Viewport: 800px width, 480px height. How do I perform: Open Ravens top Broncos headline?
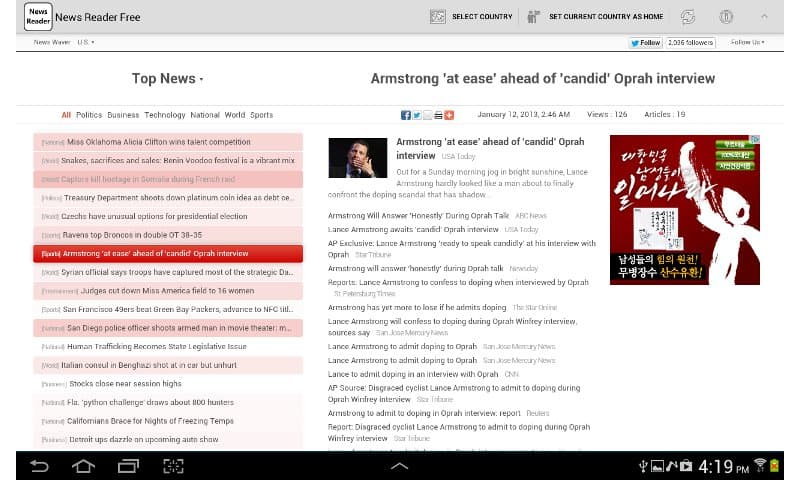tap(168, 235)
